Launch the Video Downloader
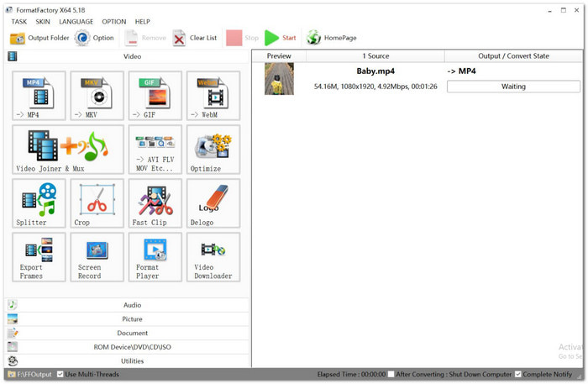The height and width of the screenshot is (384, 588). click(x=213, y=256)
